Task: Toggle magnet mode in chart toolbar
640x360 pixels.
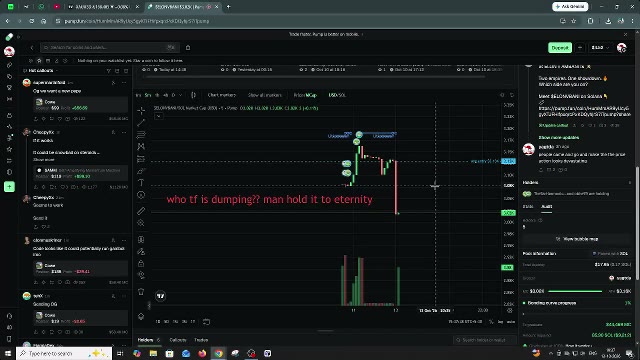Action: click(x=141, y=240)
